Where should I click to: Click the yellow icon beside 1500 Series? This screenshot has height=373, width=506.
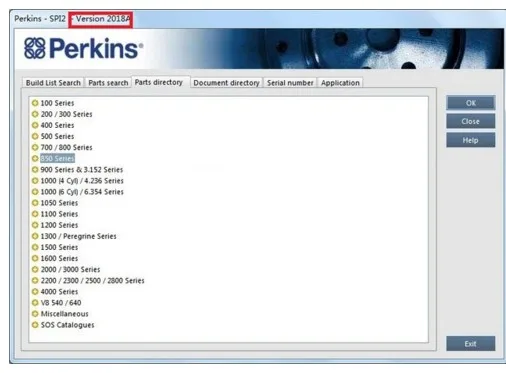(x=35, y=247)
